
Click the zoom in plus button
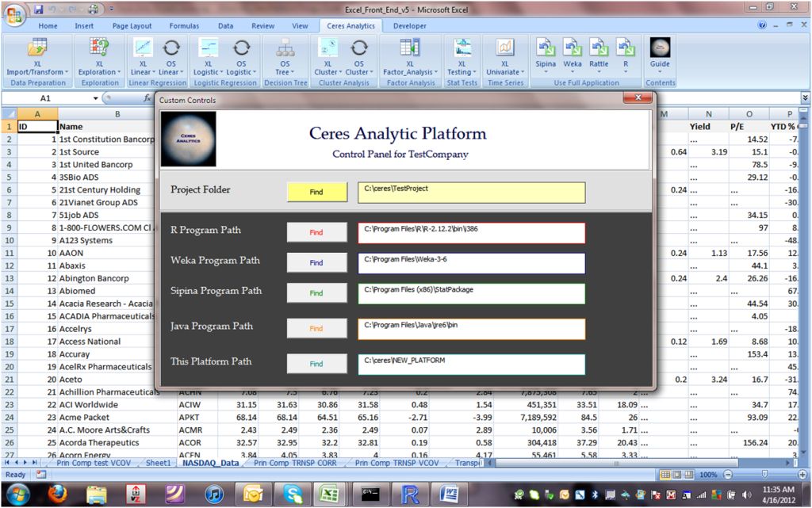tap(802, 475)
